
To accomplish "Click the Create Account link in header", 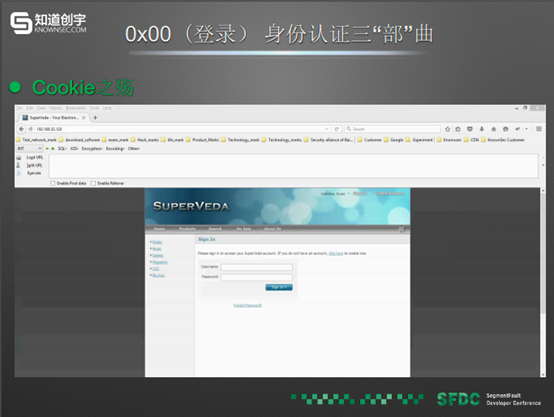I will coord(389,194).
